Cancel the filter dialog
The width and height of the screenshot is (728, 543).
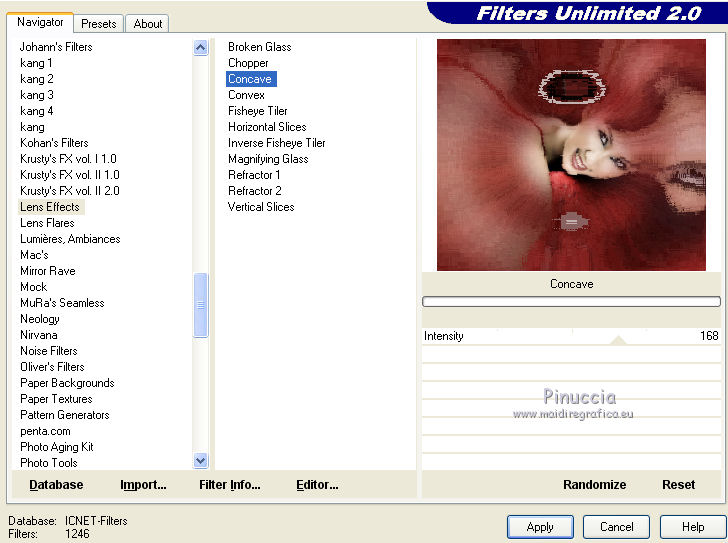click(x=616, y=527)
